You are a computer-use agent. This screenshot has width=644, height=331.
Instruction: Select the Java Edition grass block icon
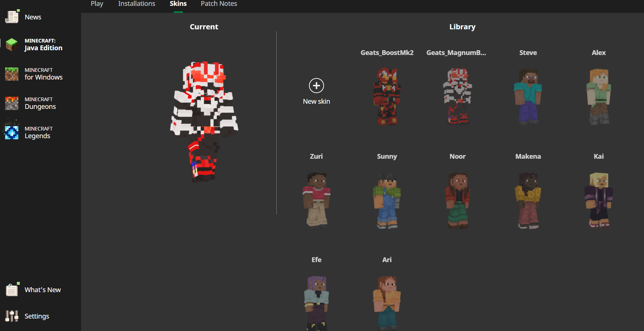click(12, 44)
